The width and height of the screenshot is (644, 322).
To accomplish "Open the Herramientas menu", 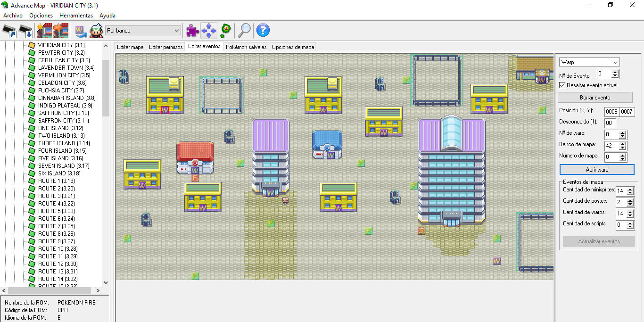I will 76,16.
